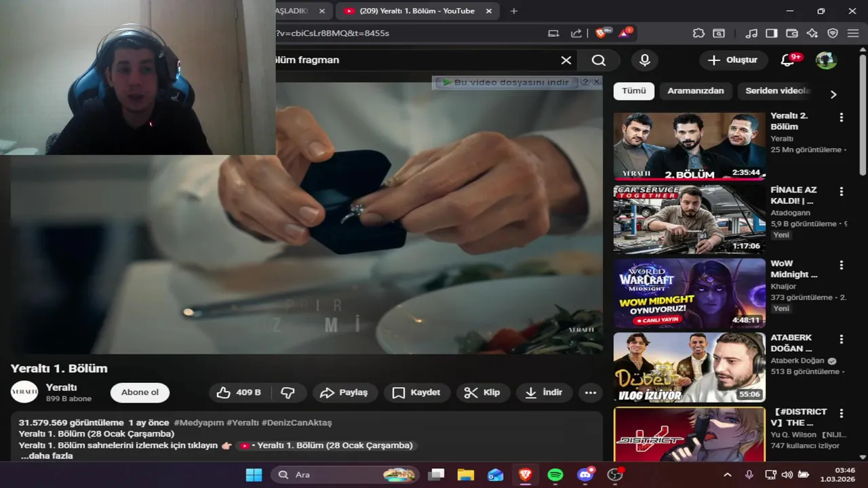
Task: Click the Brave Shields lion icon
Action: [601, 33]
